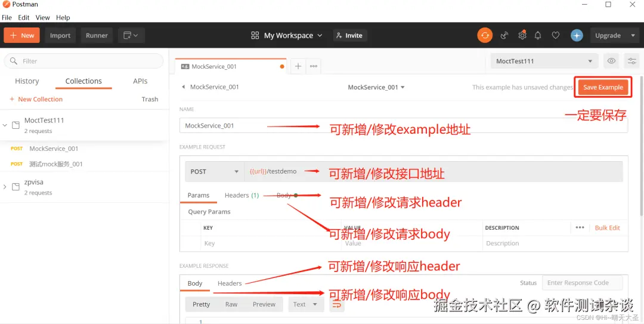Click the request URL field with testdemo
The height and width of the screenshot is (324, 644).
(x=434, y=171)
